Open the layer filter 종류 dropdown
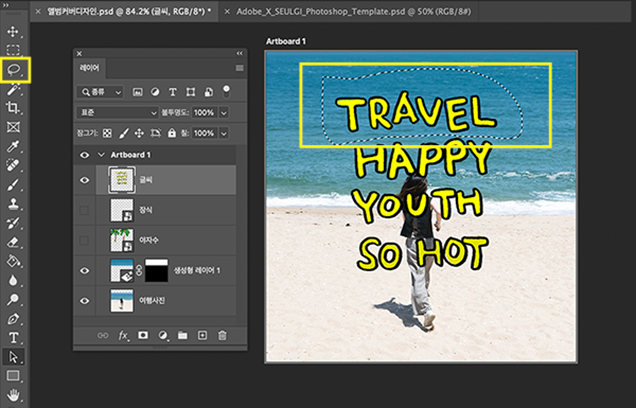Image resolution: width=636 pixels, height=408 pixels. tap(100, 92)
